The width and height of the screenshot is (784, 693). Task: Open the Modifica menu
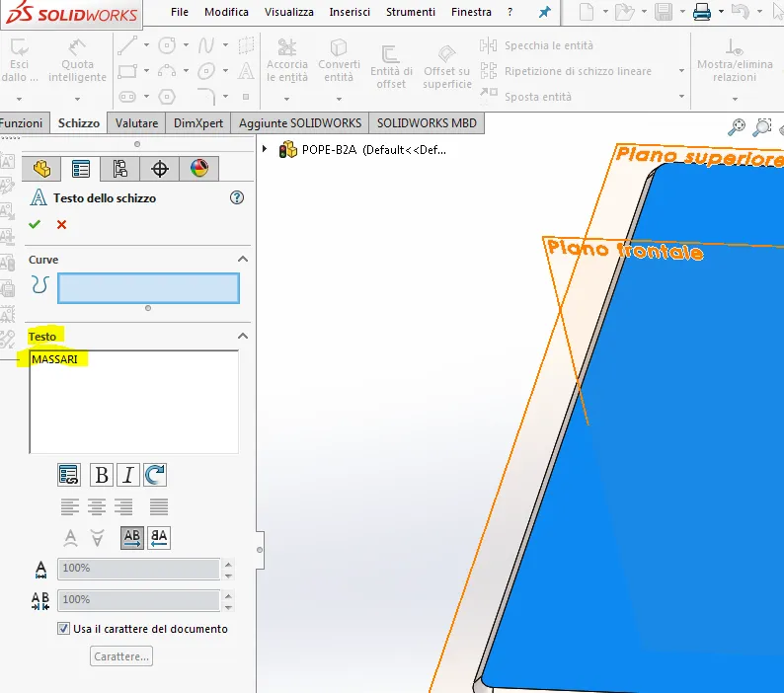pyautogui.click(x=226, y=12)
